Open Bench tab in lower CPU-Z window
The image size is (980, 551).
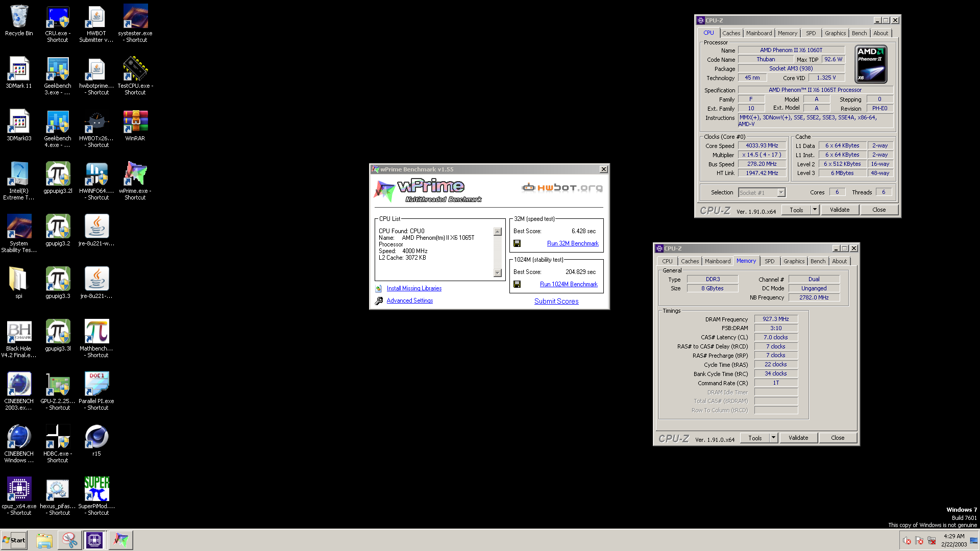coord(818,261)
